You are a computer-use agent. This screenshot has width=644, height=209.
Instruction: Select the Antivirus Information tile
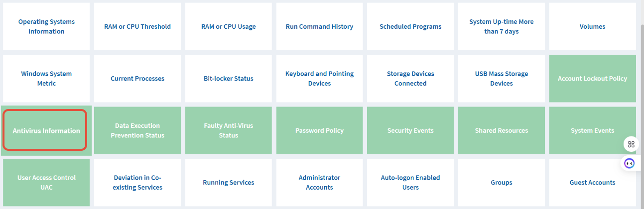coord(46,130)
